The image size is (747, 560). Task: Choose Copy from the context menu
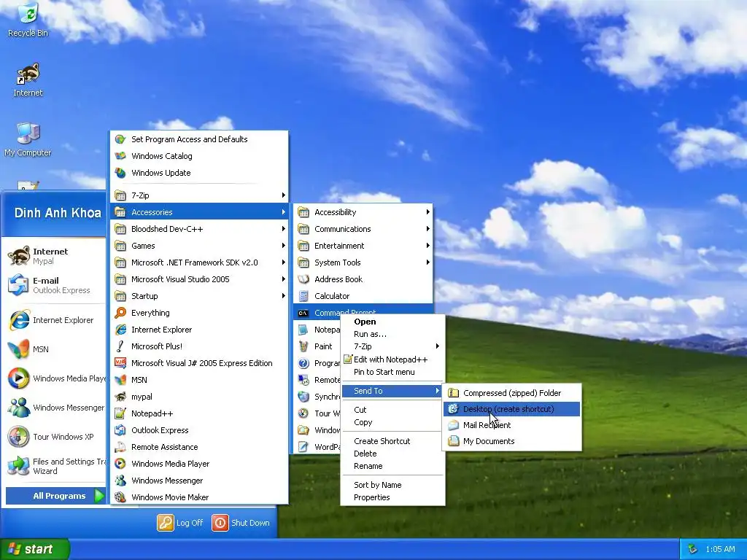[x=392, y=422]
